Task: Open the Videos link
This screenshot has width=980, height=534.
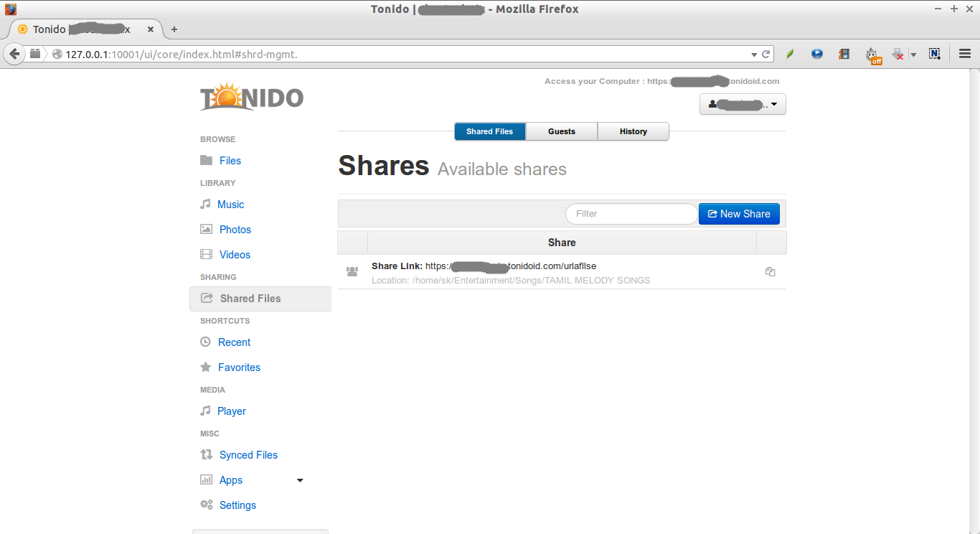Action: click(235, 255)
